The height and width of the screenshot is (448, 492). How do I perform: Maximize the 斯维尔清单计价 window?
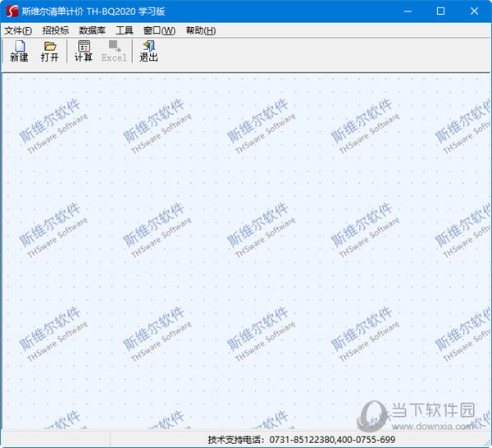(x=440, y=11)
